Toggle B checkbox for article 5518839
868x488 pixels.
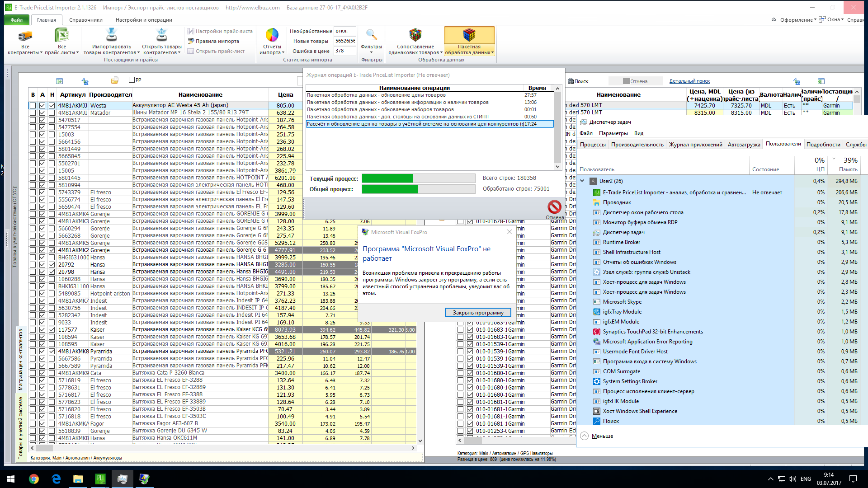coord(33,431)
